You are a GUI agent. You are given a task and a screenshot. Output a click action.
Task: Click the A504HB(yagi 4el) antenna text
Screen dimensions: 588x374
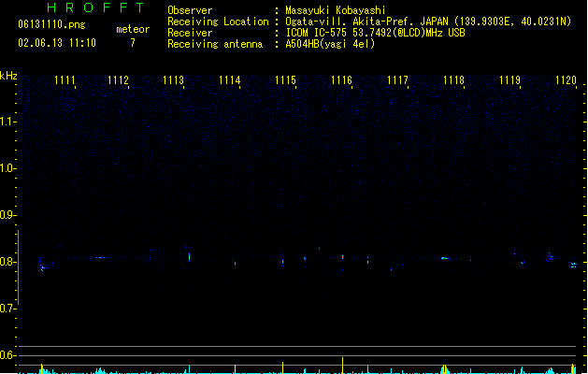(x=330, y=44)
